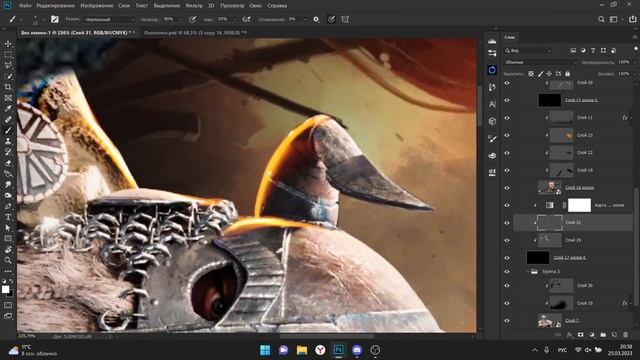Click lock image pixels brush icon
640x360 pixels.
pos(540,73)
